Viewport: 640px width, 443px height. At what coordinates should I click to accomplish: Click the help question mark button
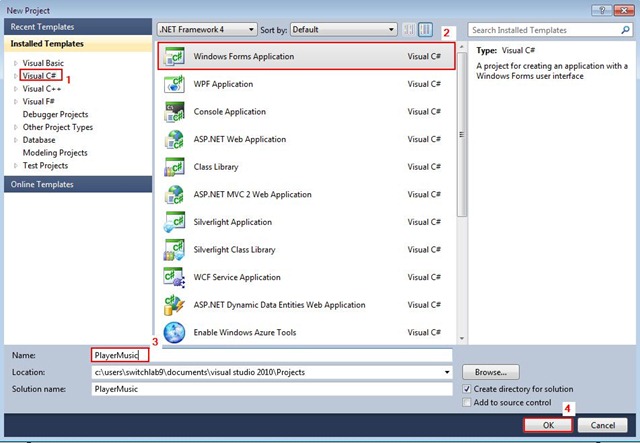[602, 10]
